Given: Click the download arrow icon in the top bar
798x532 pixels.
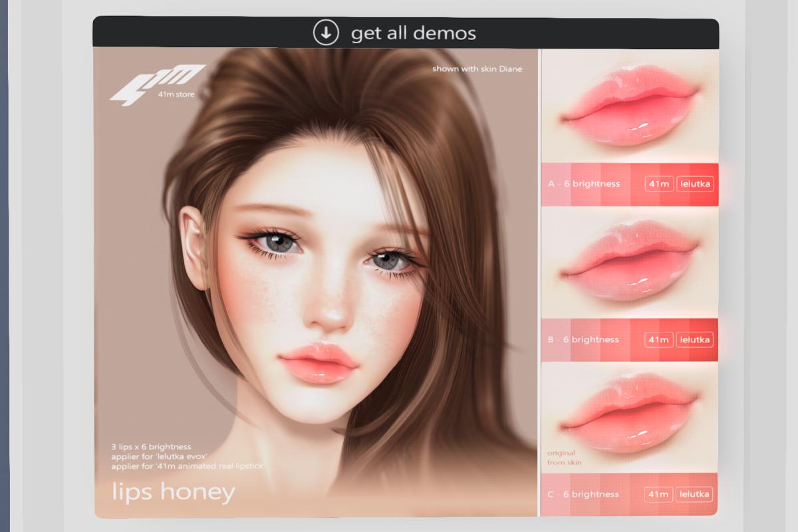Looking at the screenshot, I should (326, 33).
